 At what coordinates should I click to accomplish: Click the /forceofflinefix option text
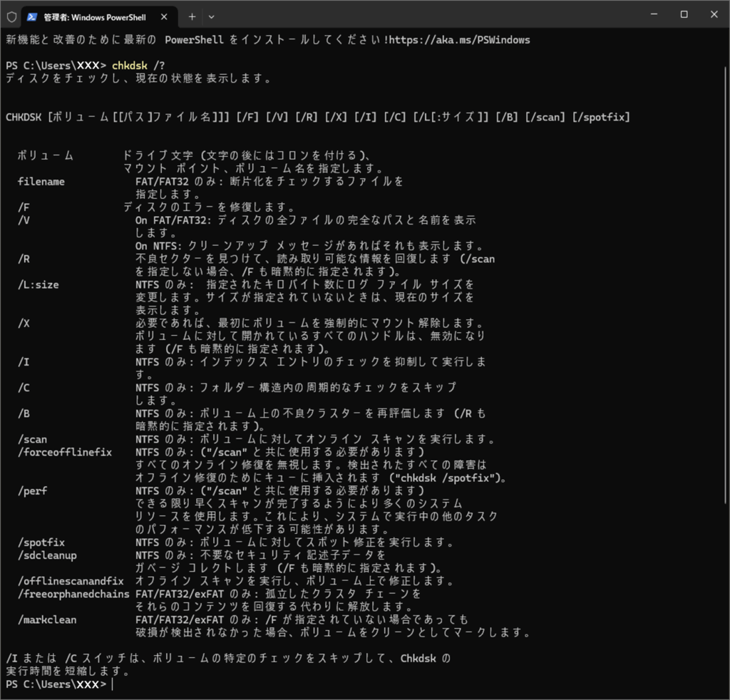pos(65,453)
